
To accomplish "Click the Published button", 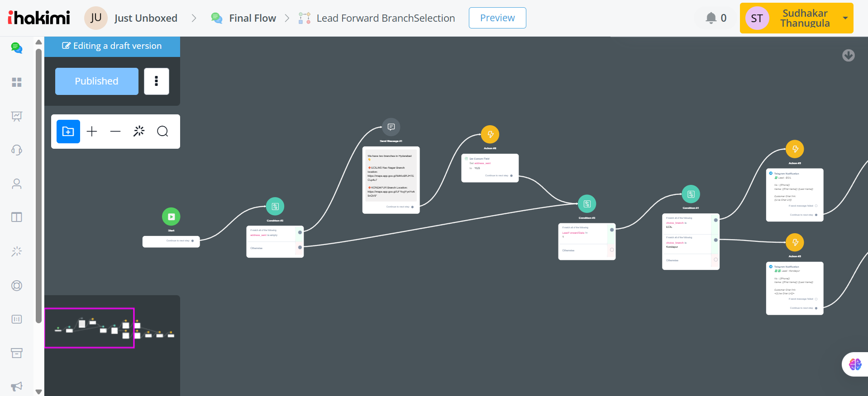I will pos(97,81).
